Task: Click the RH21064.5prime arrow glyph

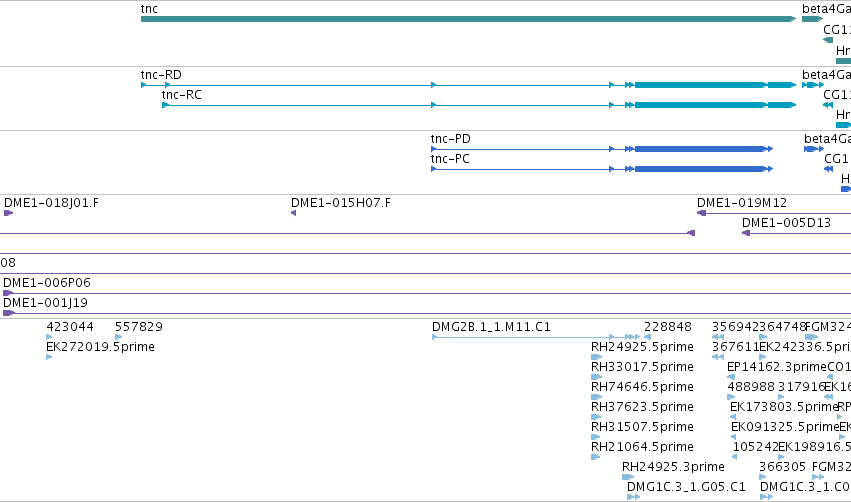Action: pos(595,457)
